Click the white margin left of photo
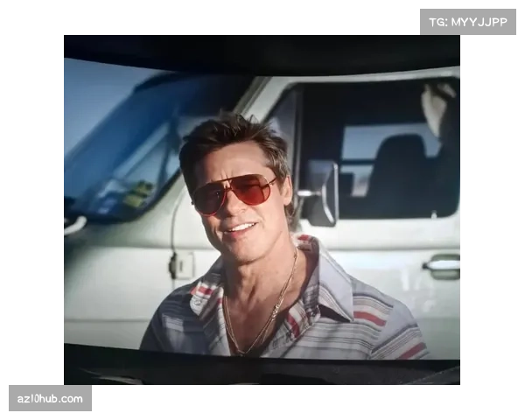Screen dimensions: 525x420 (31, 210)
